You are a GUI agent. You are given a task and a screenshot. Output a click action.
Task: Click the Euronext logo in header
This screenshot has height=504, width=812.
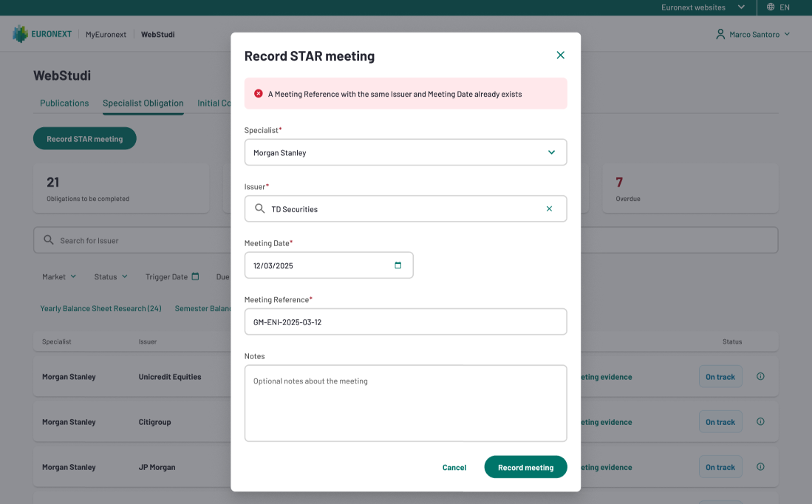[x=42, y=34]
